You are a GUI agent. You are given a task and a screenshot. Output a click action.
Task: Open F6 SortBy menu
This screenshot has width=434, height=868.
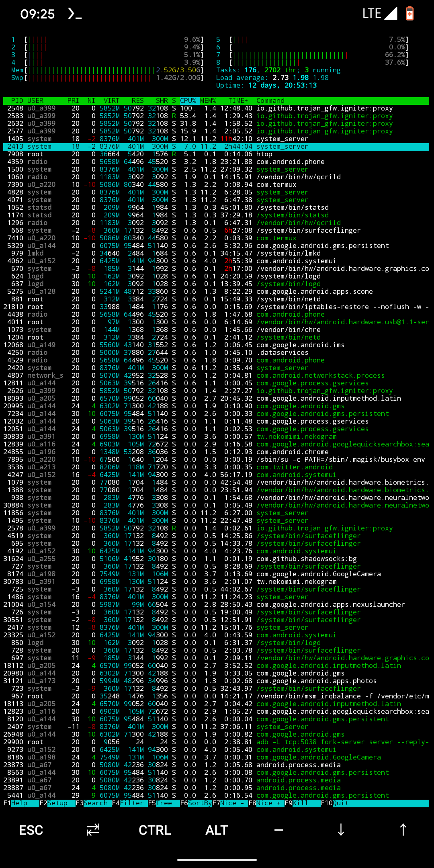tap(196, 803)
